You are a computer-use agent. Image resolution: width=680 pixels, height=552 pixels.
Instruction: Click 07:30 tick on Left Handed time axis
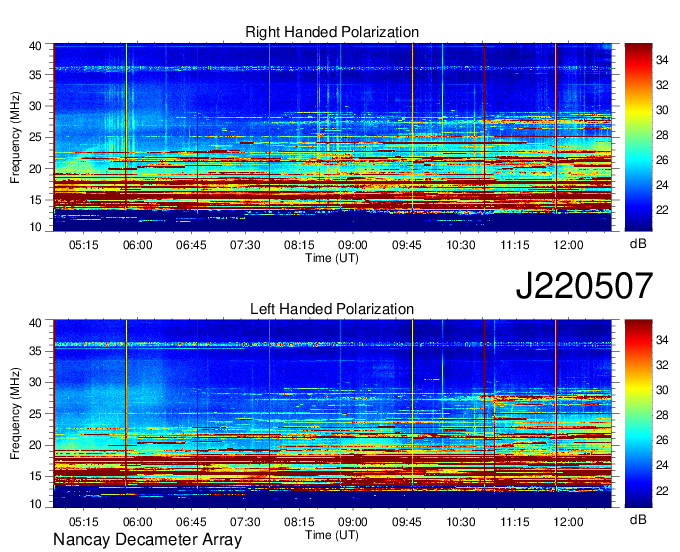coord(245,522)
